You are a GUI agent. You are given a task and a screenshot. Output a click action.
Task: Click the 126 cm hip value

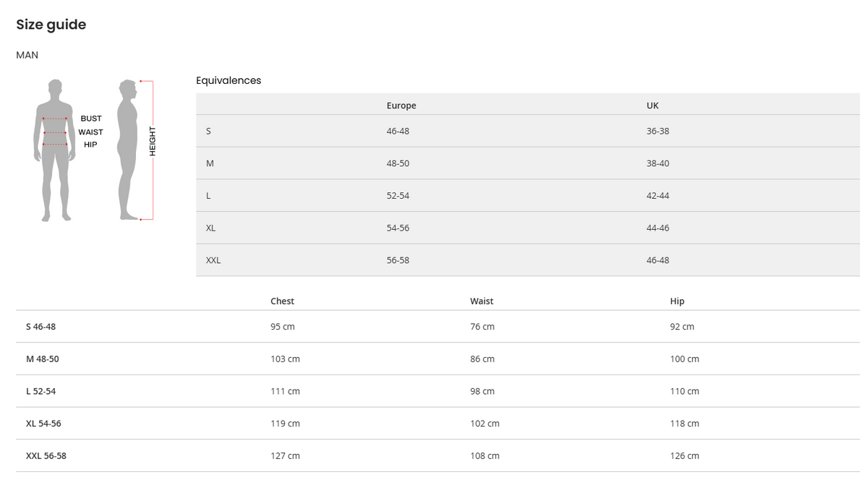[x=684, y=456]
